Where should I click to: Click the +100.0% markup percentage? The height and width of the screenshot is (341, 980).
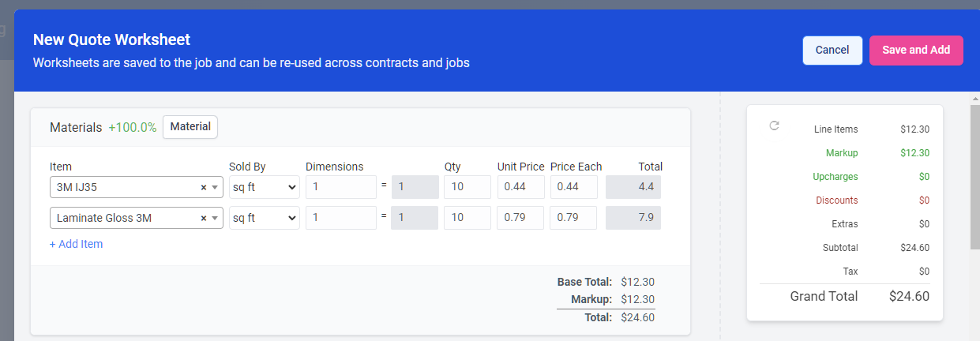click(133, 127)
